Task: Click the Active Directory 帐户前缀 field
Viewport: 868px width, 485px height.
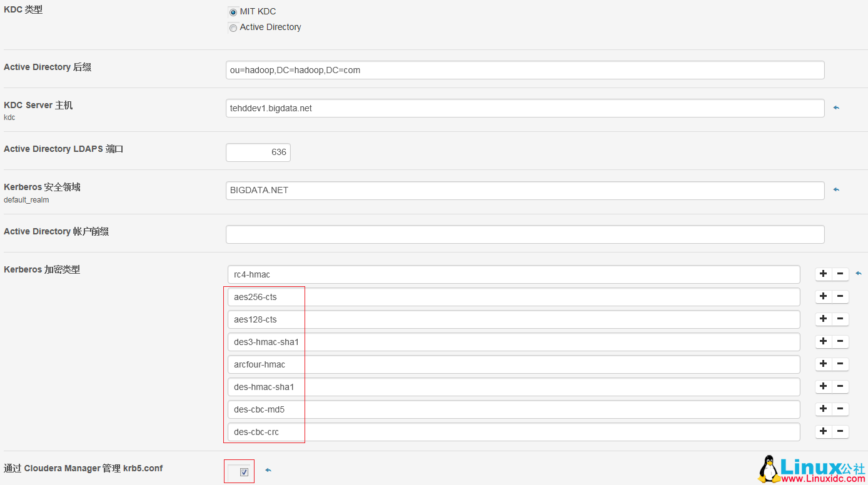Action: coord(524,234)
